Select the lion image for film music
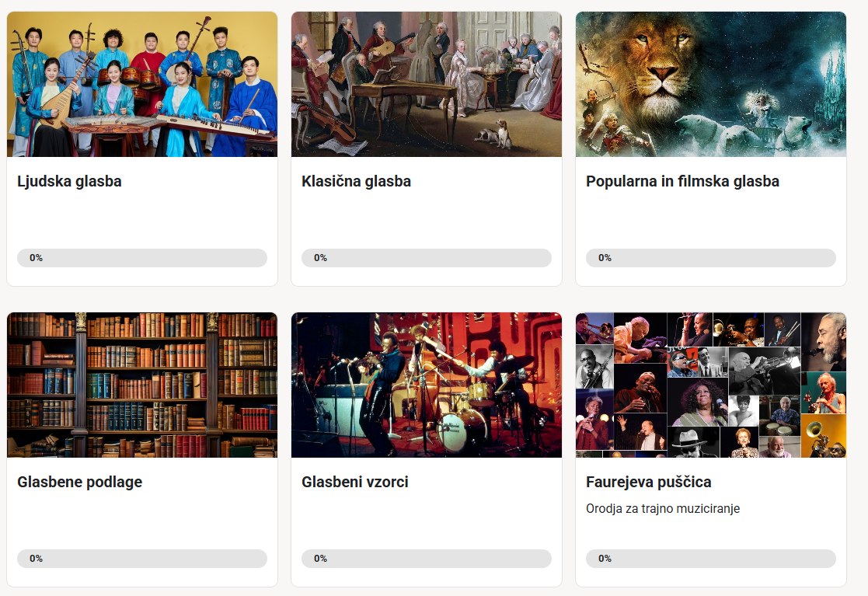This screenshot has height=596, width=868. coord(710,84)
